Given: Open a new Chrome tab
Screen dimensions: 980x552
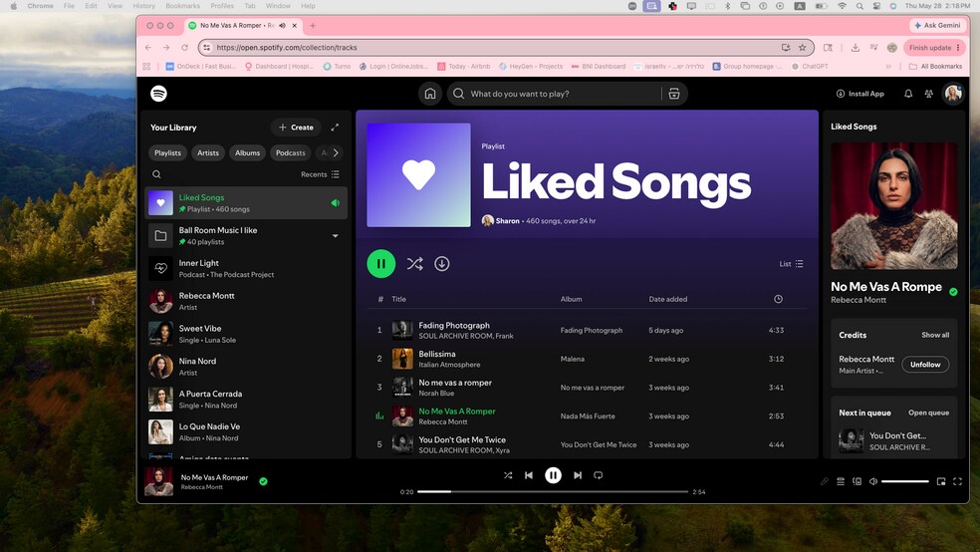Looking at the screenshot, I should click(x=313, y=26).
